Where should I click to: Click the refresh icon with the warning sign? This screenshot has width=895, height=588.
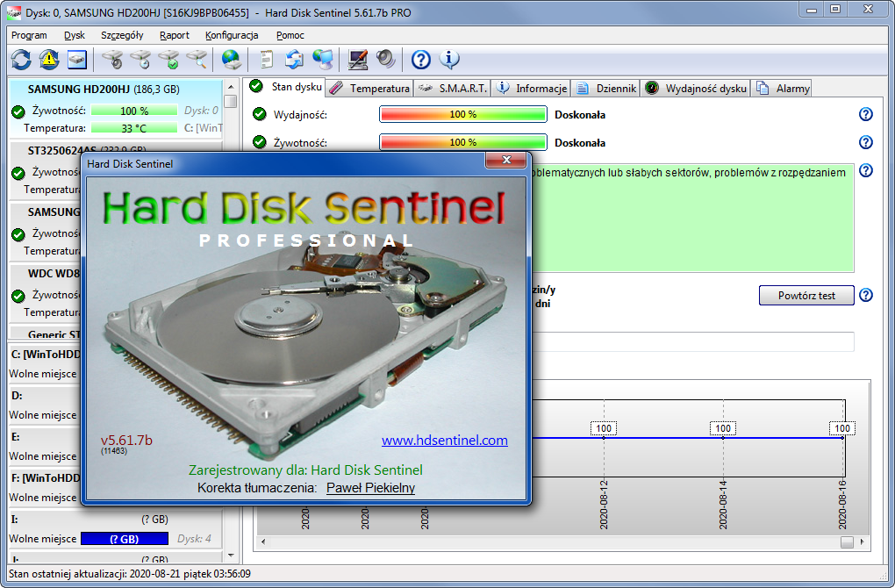point(49,60)
